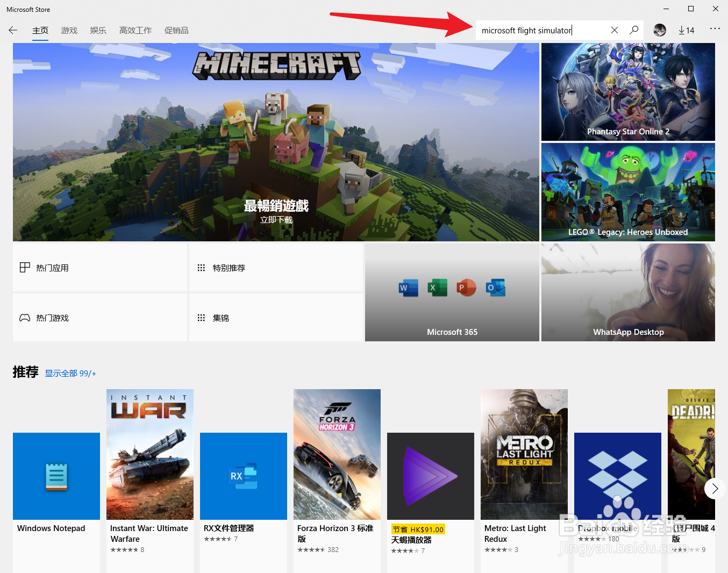Viewport: 728px width, 573px height.
Task: Open the WhatsApp Desktop tile
Action: 628,292
